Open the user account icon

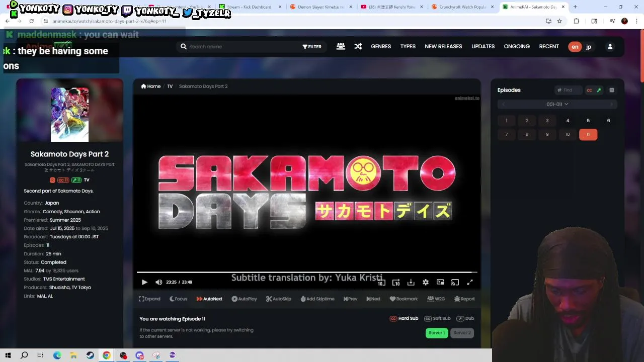[x=610, y=46]
